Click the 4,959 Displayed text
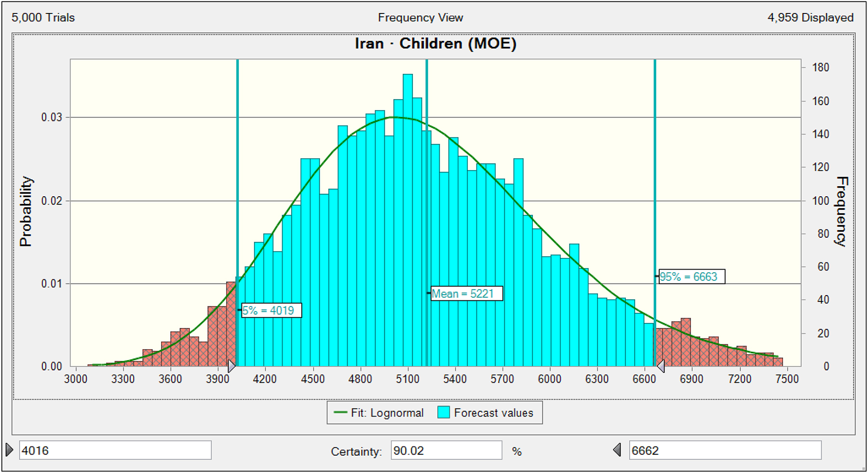Screen dimensions: 868x473 tap(810, 18)
